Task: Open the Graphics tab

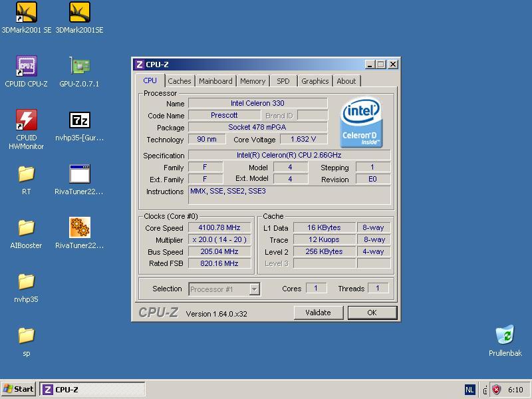Action: (x=315, y=81)
